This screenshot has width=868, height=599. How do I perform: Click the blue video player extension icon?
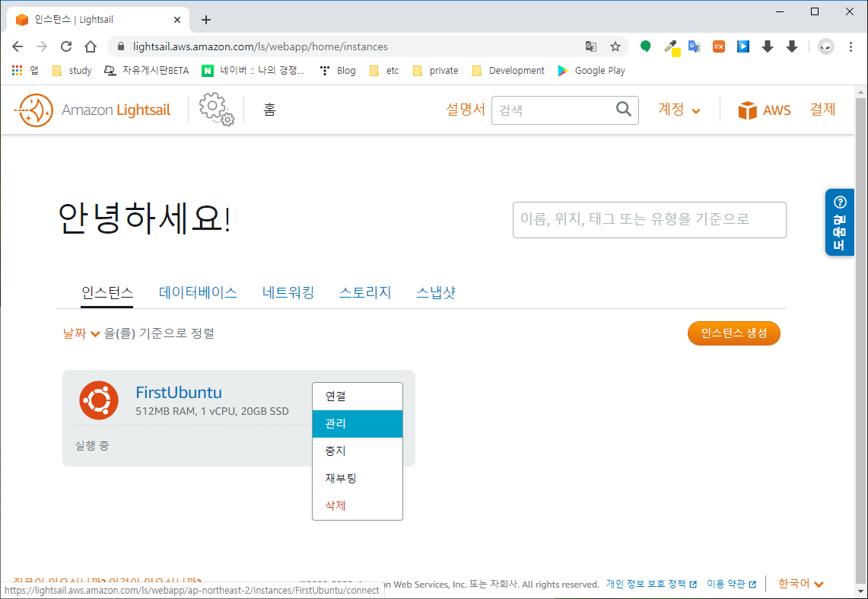(743, 46)
